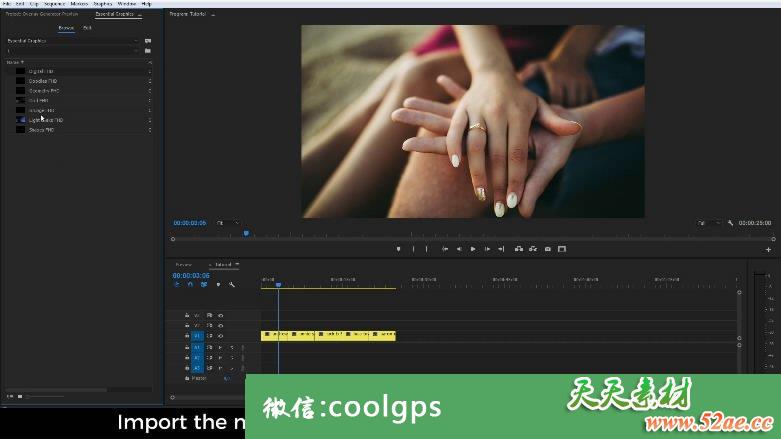Viewport: 781px width, 439px height.
Task: Select the Browse tab in Essential Graphics
Action: 66,28
